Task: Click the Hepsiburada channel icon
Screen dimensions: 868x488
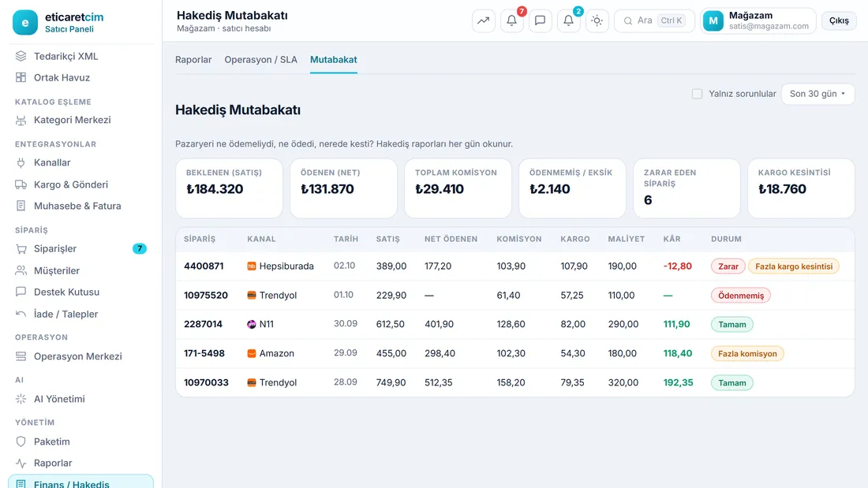Action: 251,266
